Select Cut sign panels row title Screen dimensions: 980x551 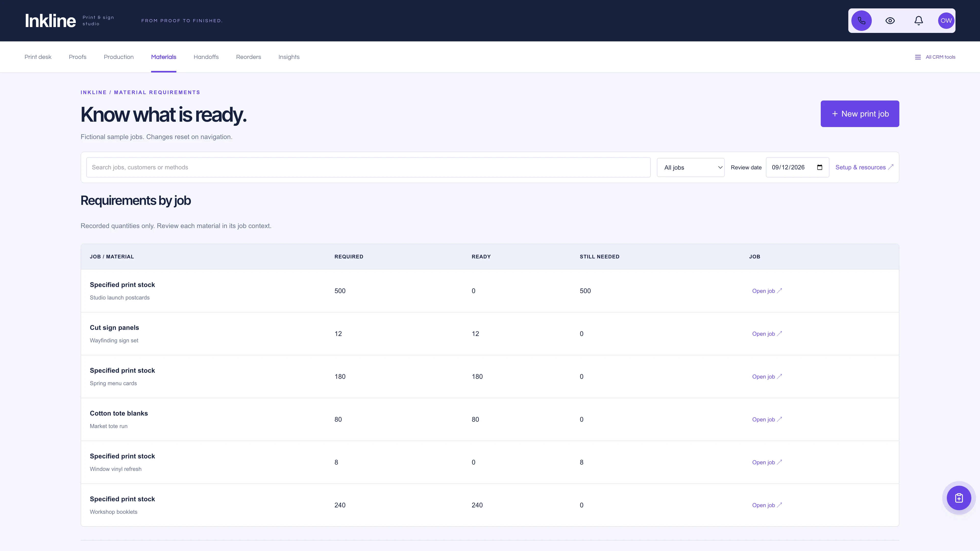[x=114, y=328]
